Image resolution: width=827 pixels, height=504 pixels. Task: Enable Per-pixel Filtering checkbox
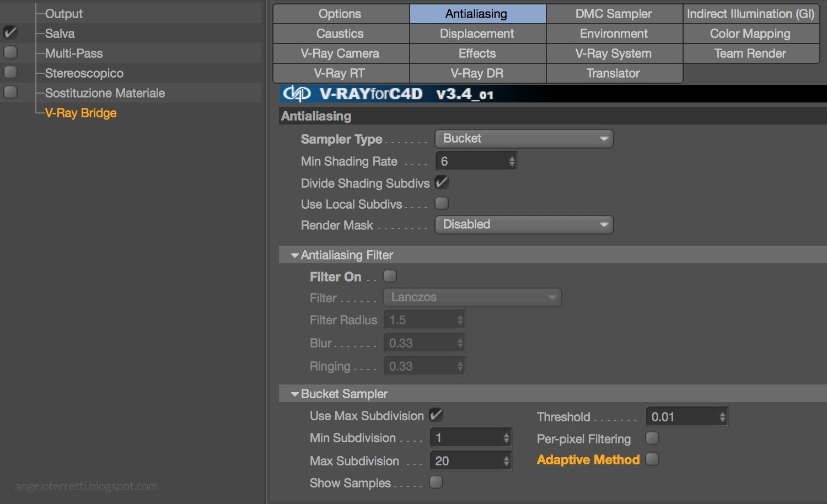click(x=652, y=438)
